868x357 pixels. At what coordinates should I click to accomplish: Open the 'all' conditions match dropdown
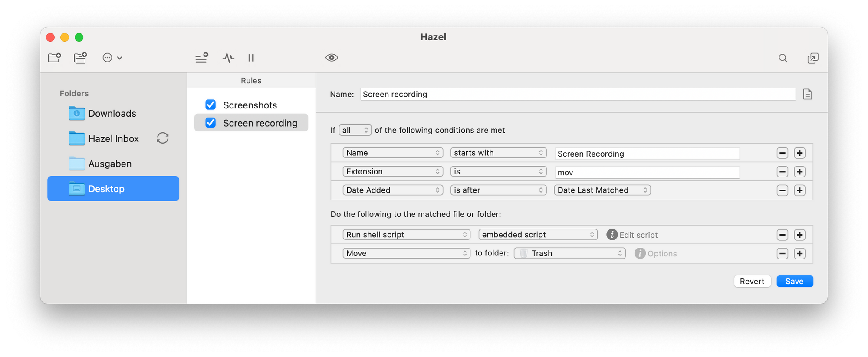(355, 130)
